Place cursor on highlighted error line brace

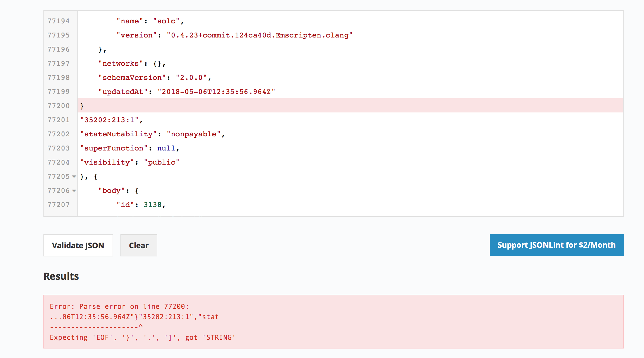pos(82,106)
